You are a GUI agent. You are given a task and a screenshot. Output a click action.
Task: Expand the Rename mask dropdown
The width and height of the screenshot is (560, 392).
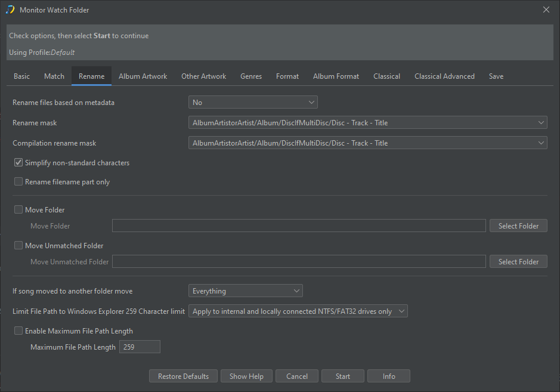tap(367, 123)
